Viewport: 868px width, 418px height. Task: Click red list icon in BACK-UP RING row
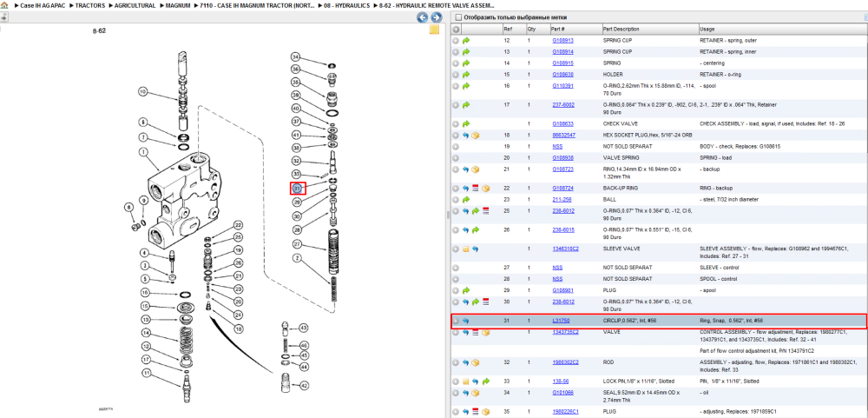(476, 189)
